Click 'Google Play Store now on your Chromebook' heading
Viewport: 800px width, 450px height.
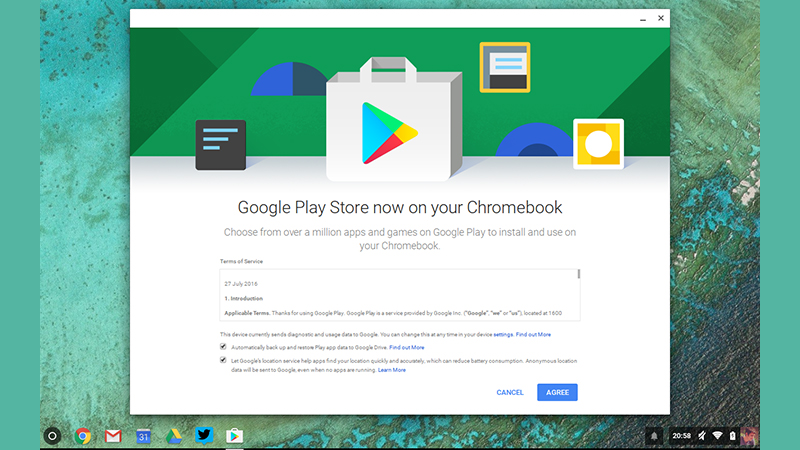pyautogui.click(x=400, y=208)
